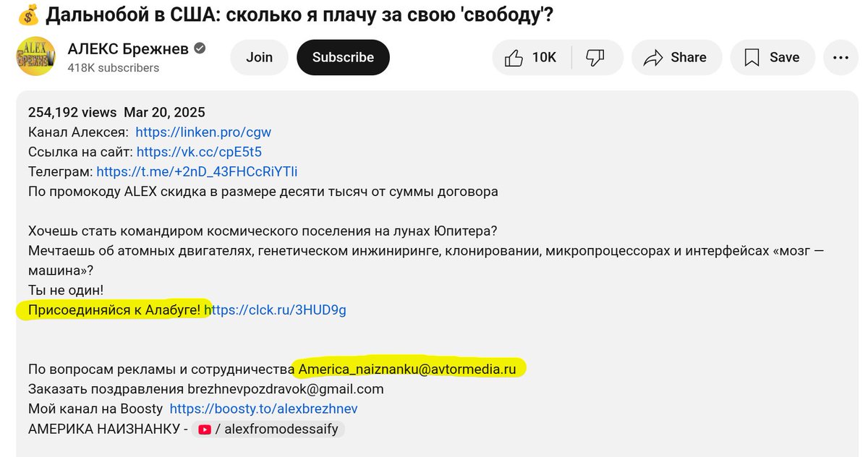Open АЛЕКС Брежнев channel avatar
This screenshot has width=868, height=457.
[37, 58]
